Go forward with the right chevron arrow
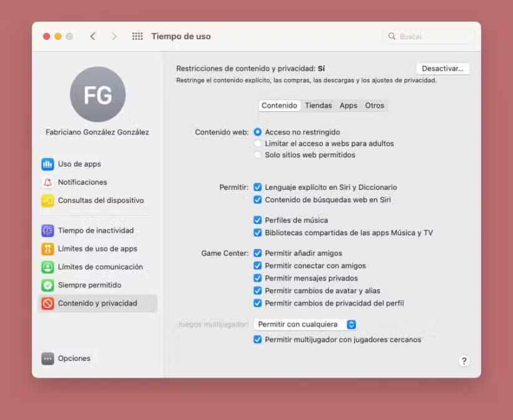The width and height of the screenshot is (513, 420). pos(114,36)
